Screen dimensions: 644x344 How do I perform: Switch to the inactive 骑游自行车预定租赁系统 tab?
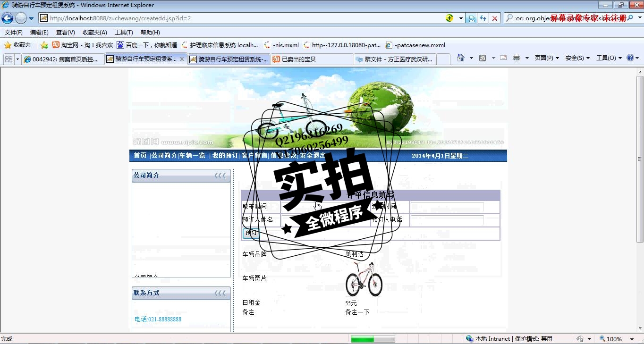click(229, 59)
